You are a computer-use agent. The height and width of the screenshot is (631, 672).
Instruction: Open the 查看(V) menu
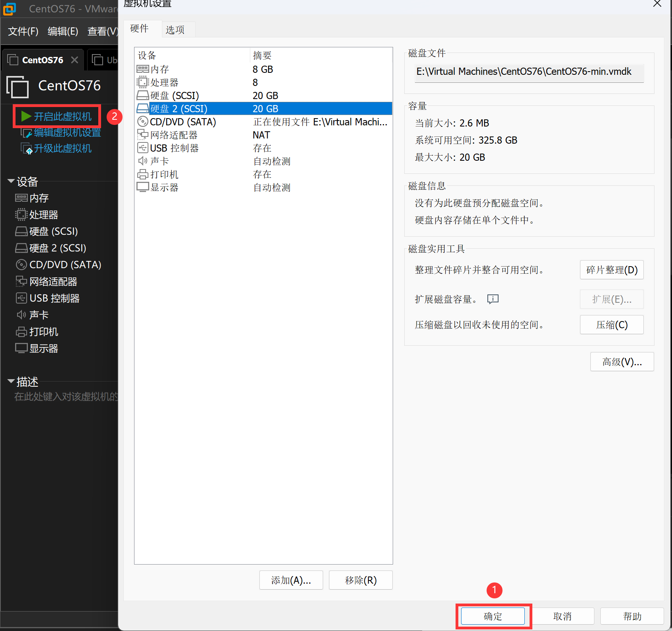(x=103, y=31)
